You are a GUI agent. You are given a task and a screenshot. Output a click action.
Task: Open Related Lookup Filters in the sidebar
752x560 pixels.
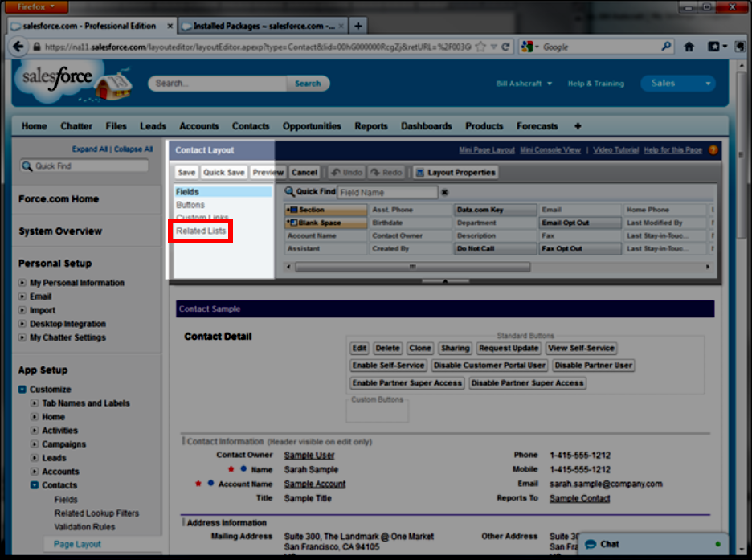[96, 513]
